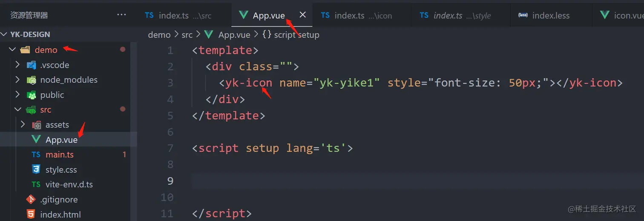Click src in the breadcrumb path
644x221 pixels.
coord(187,35)
